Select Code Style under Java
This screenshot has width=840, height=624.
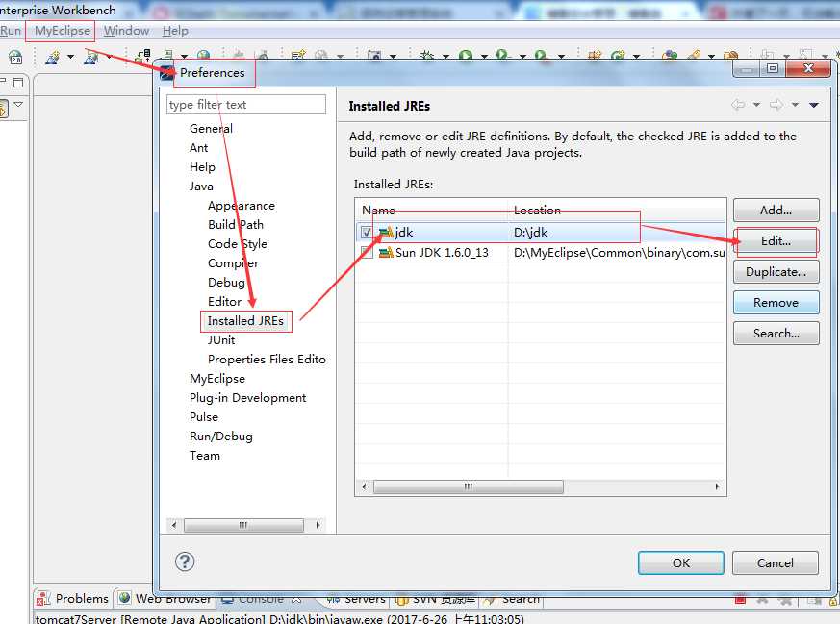point(238,244)
